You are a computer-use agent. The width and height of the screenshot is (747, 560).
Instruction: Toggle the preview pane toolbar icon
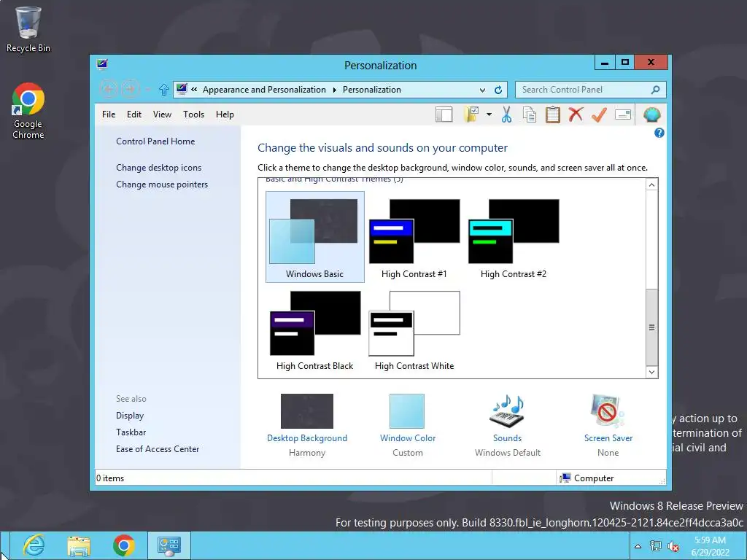coord(444,114)
